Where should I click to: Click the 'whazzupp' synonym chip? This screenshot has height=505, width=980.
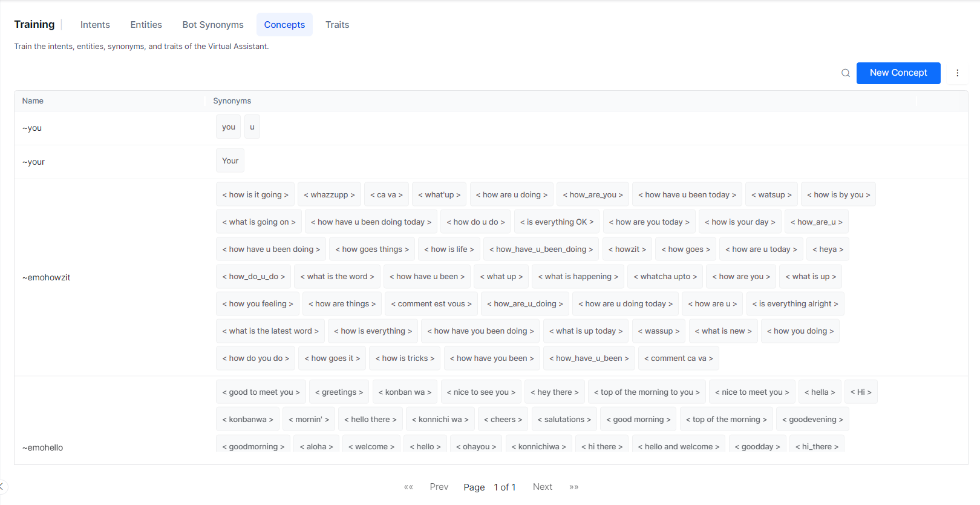coord(329,195)
